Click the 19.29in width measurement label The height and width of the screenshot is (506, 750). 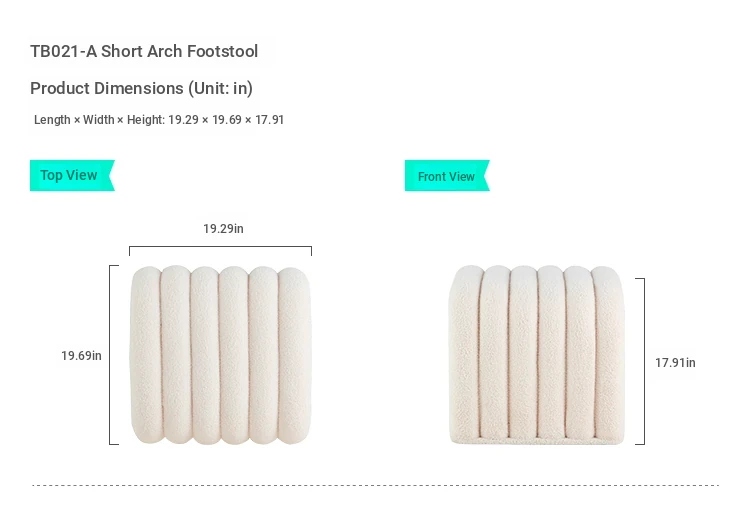[223, 229]
